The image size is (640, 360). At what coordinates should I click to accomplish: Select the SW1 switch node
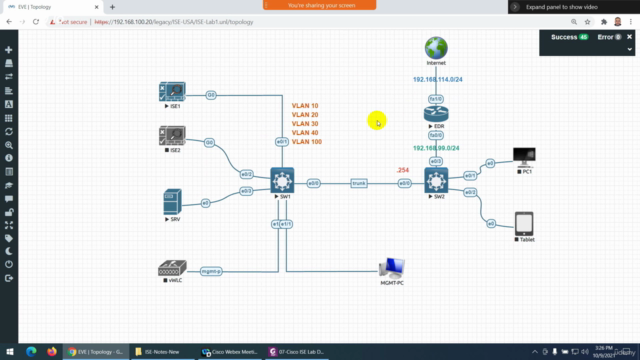click(282, 180)
